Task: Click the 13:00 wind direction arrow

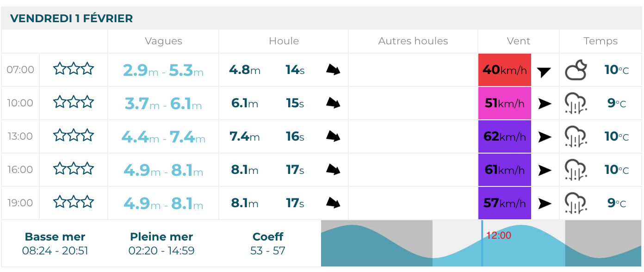Action: 545,136
